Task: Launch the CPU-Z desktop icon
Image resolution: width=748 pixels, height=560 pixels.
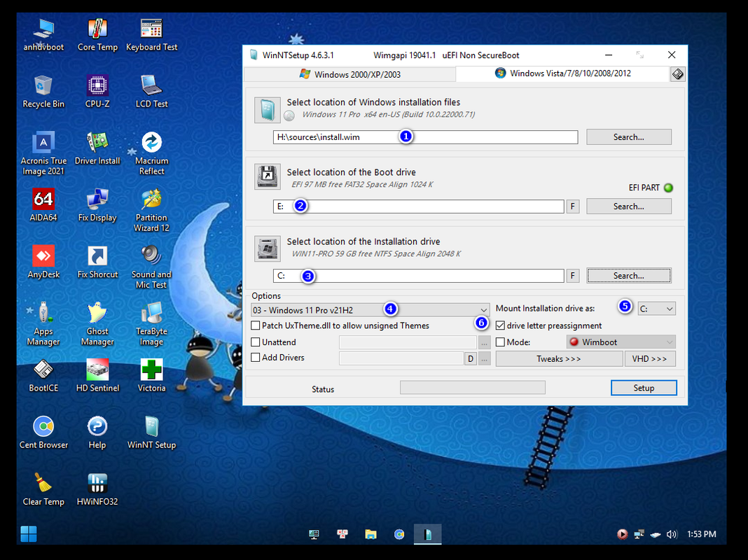Action: [x=97, y=92]
